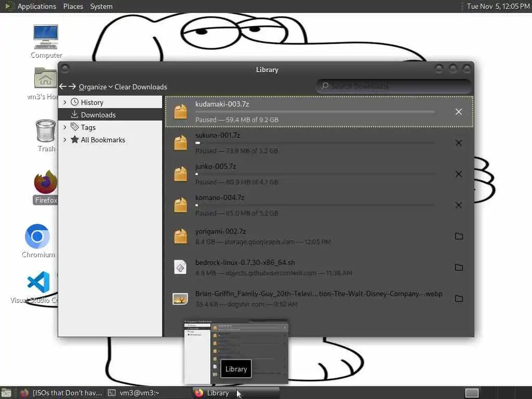Focus the Search Downloads field
Viewport: 532px width, 399px height.
point(394,86)
